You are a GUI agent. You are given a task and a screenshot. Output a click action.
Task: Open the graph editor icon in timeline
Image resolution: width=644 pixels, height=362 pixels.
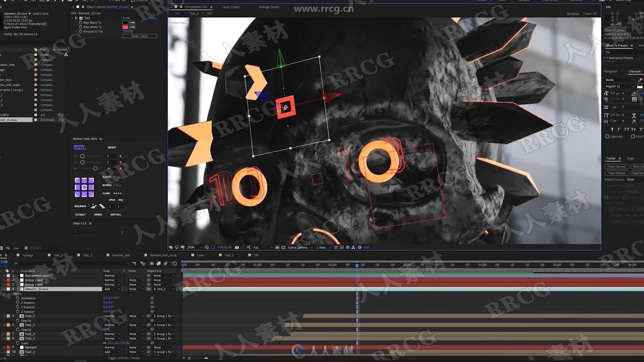(x=174, y=263)
